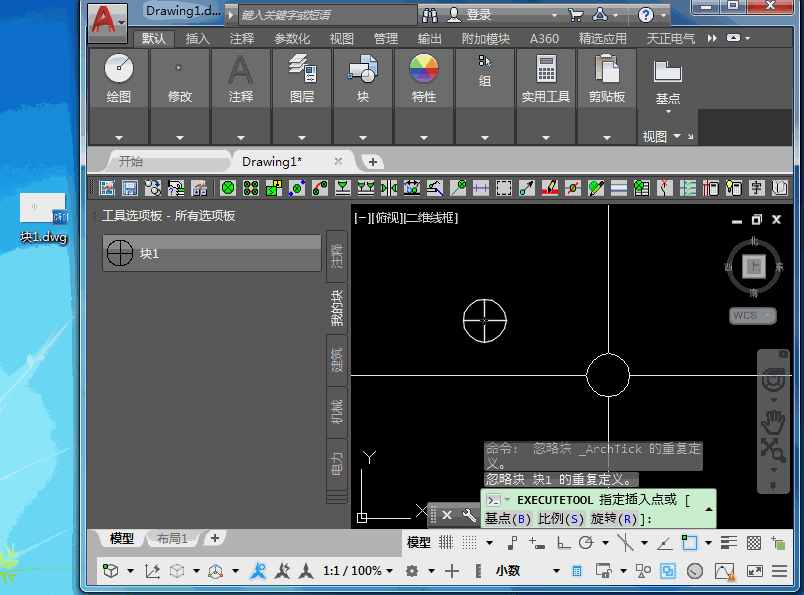Expand the 修改 panel dropdown arrow

coord(180,137)
